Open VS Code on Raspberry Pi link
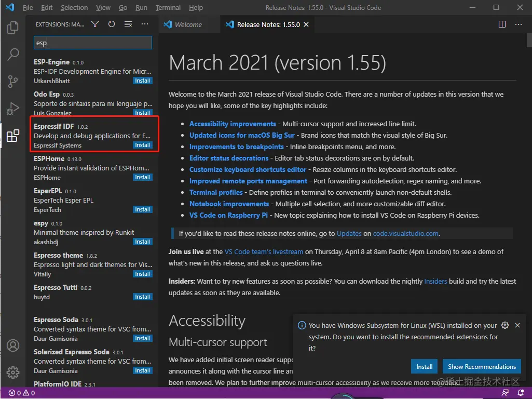Screen dimensions: 532x399 228,215
